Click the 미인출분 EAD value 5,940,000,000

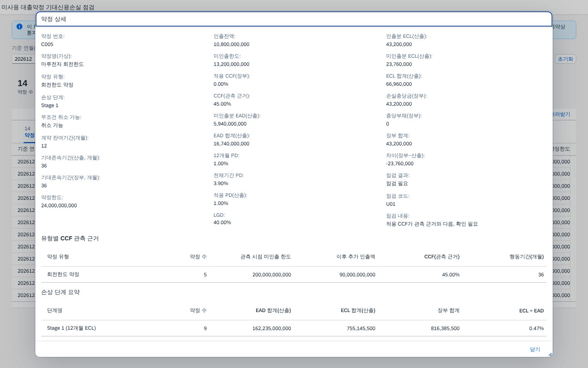[x=230, y=124]
